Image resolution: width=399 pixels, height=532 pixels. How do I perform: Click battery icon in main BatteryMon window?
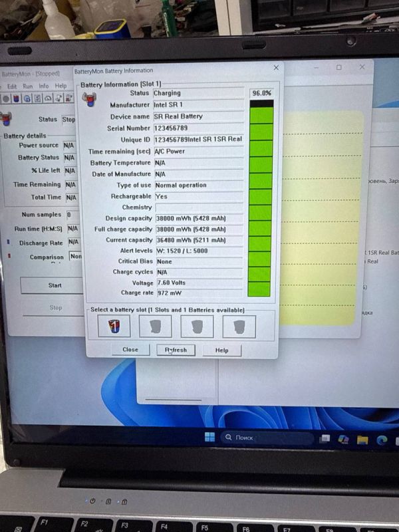tap(6, 119)
